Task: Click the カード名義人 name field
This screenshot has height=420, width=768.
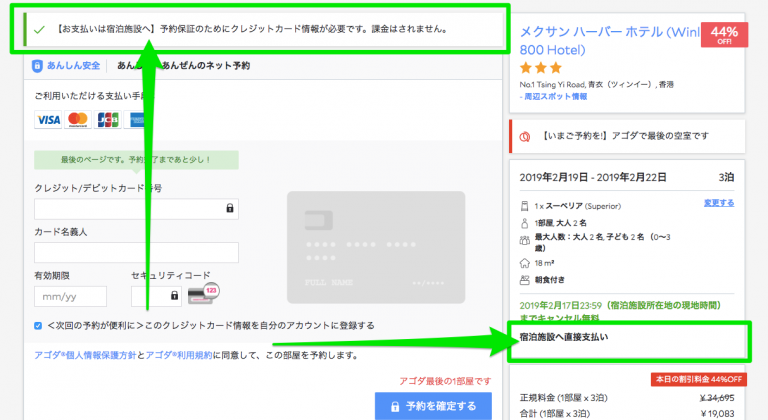Action: 136,252
